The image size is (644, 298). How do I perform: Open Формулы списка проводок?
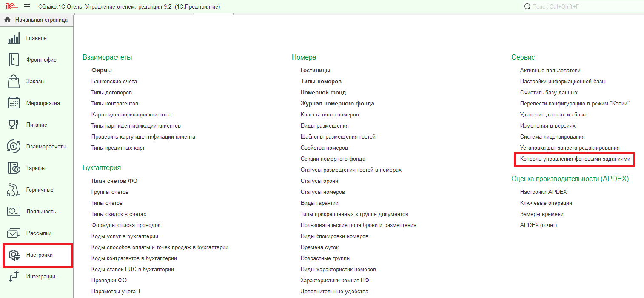pyautogui.click(x=126, y=225)
